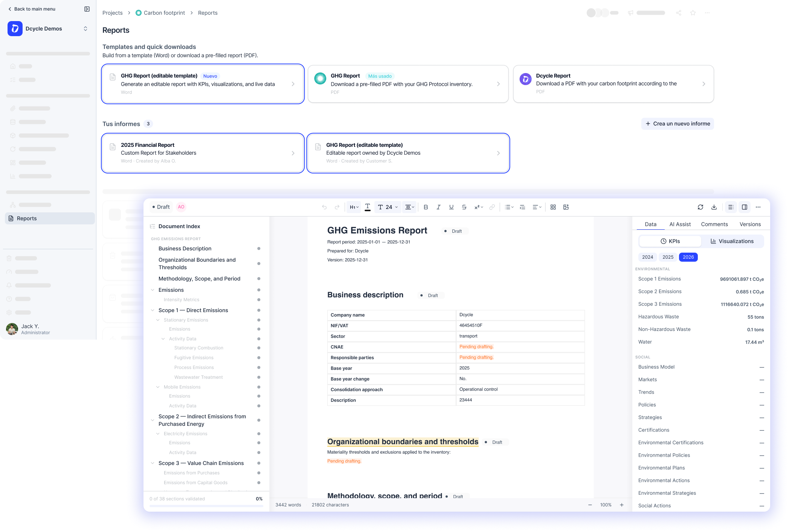Open the superscript options dropdown
Viewport: 789px width, 532px height.
point(478,207)
